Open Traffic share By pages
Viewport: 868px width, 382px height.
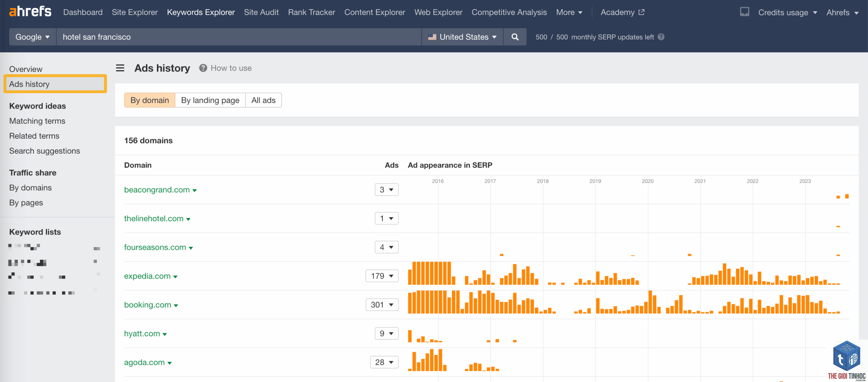tap(26, 203)
